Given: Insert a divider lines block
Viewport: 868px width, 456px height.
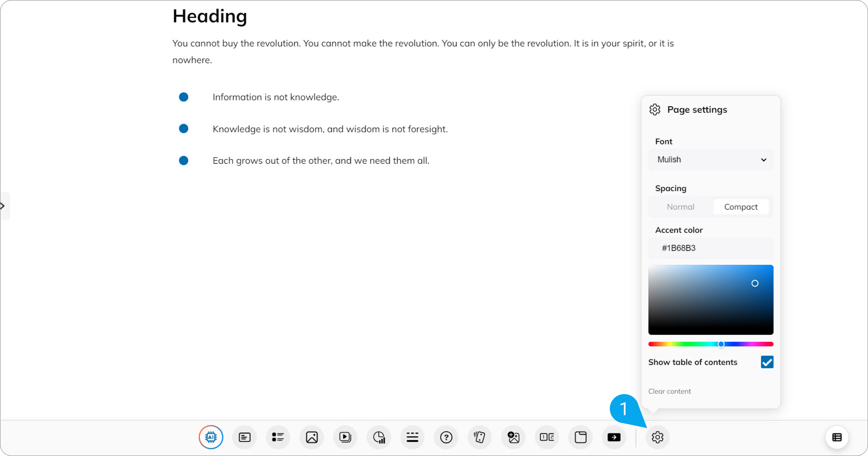Looking at the screenshot, I should coord(413,437).
